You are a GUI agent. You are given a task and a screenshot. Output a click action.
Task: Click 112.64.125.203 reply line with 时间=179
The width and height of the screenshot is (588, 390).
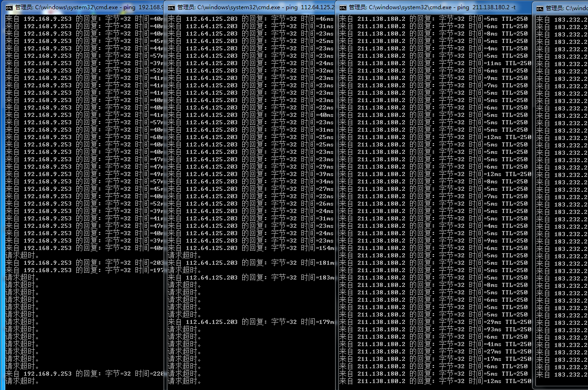(x=251, y=322)
